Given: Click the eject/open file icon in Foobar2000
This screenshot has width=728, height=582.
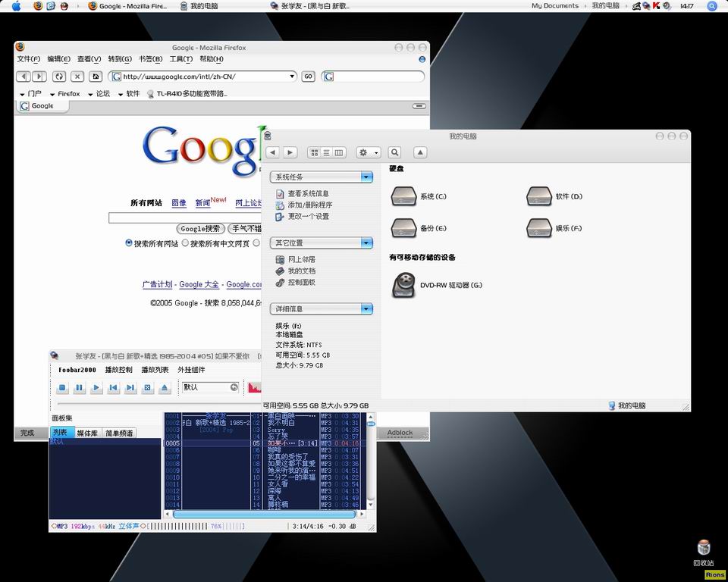Looking at the screenshot, I should (x=165, y=388).
